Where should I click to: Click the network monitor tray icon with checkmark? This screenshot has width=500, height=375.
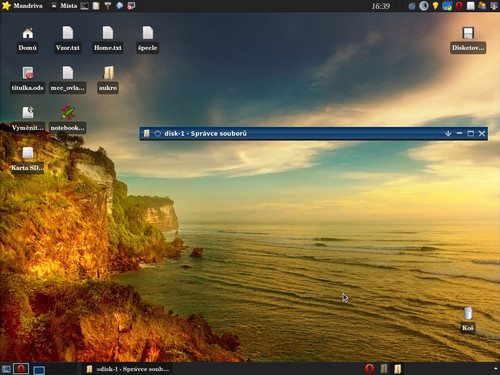point(447,6)
